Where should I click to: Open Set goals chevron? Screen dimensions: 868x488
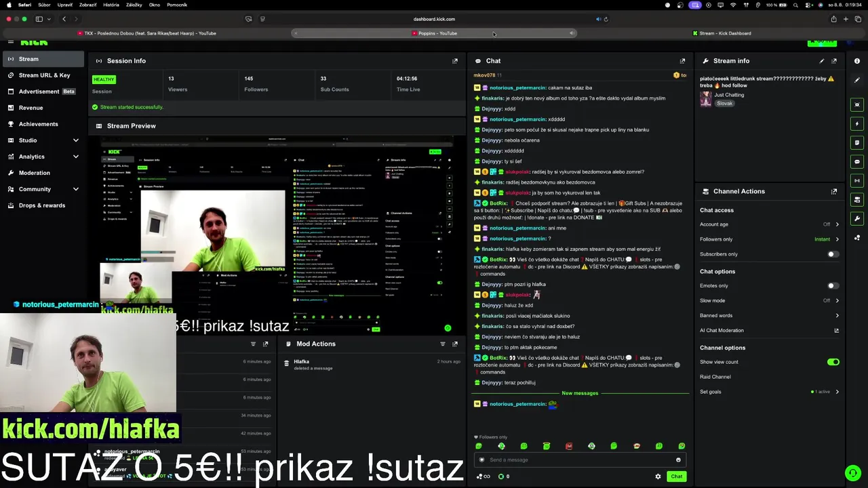[837, 392]
